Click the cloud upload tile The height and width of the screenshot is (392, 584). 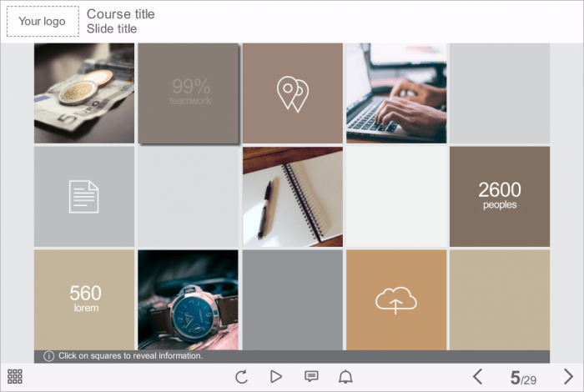pos(396,300)
